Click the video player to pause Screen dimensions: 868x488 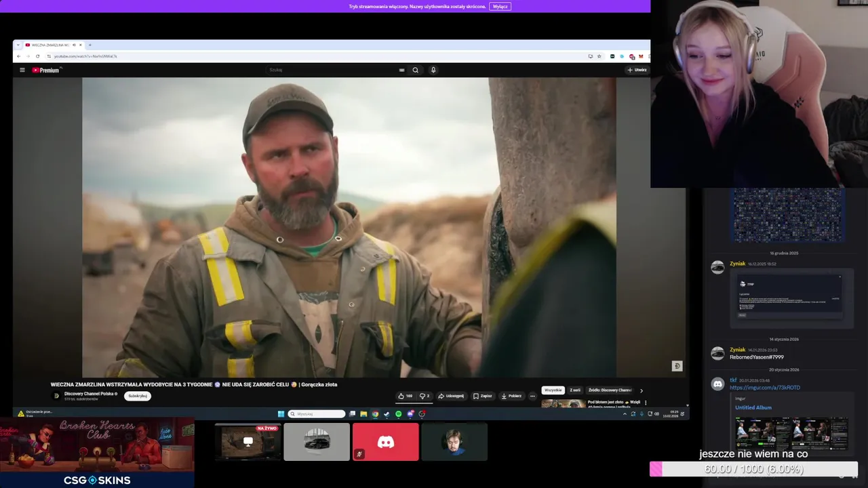pyautogui.click(x=349, y=227)
